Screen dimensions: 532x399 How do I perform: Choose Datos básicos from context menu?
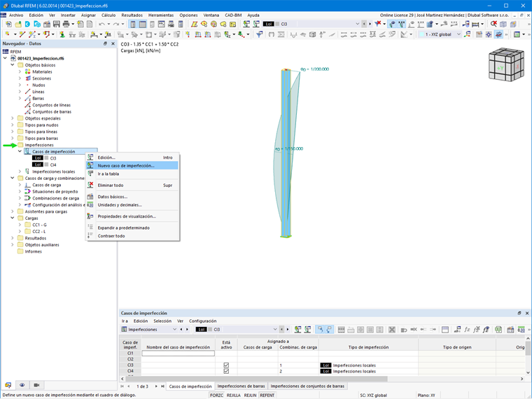132,197
